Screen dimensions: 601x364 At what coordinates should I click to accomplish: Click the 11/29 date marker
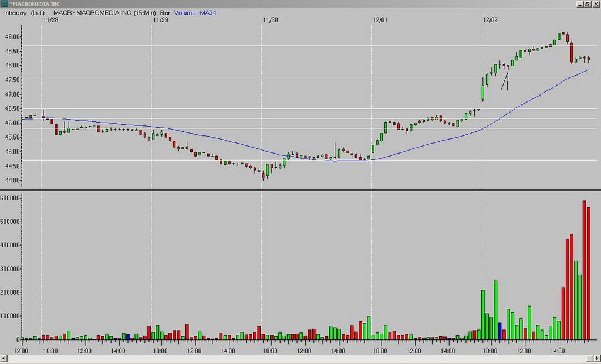[x=160, y=20]
